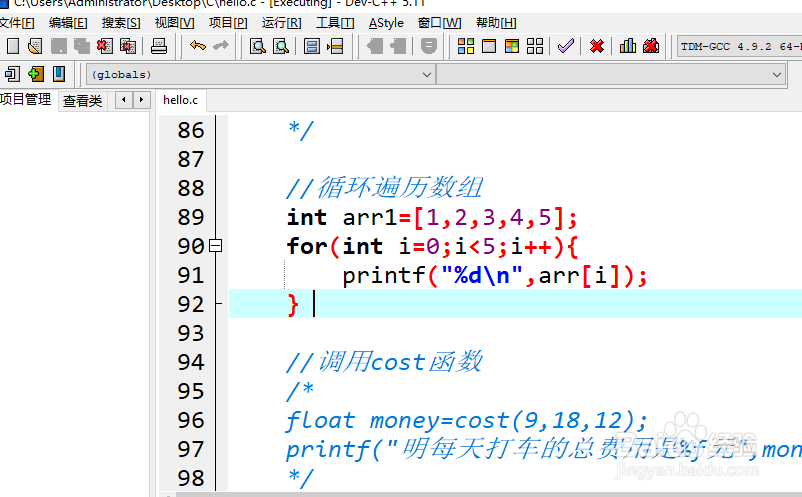Image resolution: width=802 pixels, height=497 pixels.
Task: Open the 窗口[W] menu
Action: pyautogui.click(x=439, y=23)
